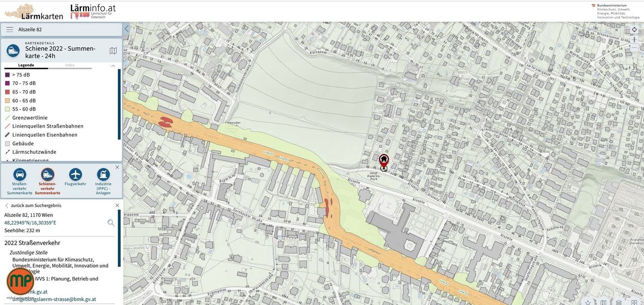This screenshot has width=644, height=305.
Task: Collapse the sidebar with the left arrow
Action: [x=126, y=29]
